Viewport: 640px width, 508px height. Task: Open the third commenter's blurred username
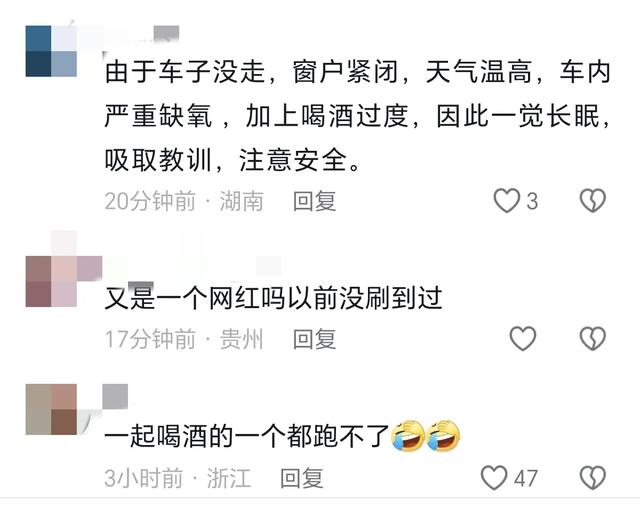coord(116,396)
